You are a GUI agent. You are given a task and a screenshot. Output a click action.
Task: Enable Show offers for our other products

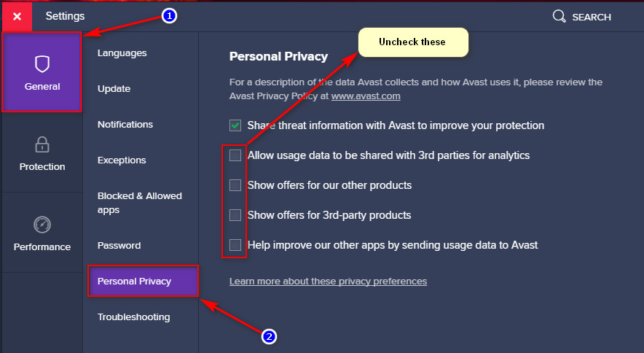[235, 185]
